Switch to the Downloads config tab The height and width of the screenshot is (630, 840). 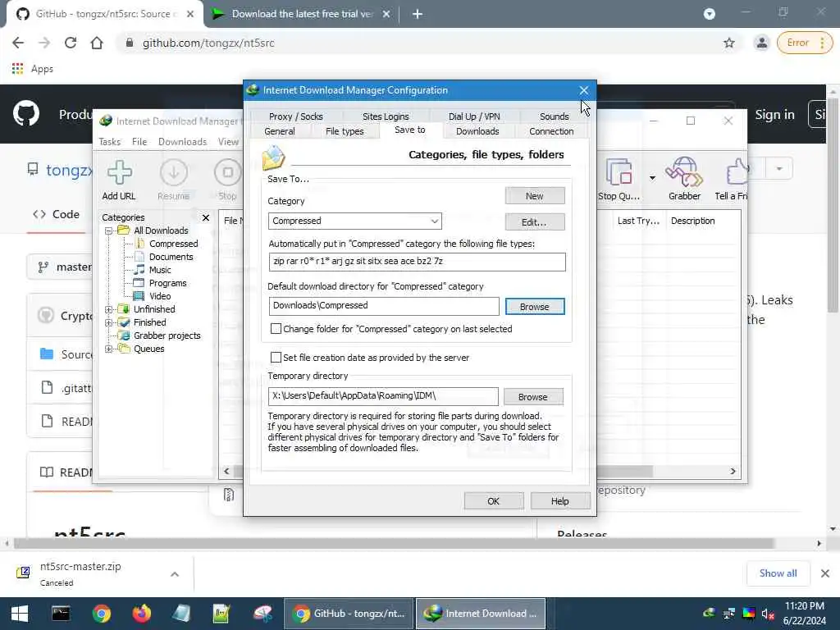[x=477, y=131]
